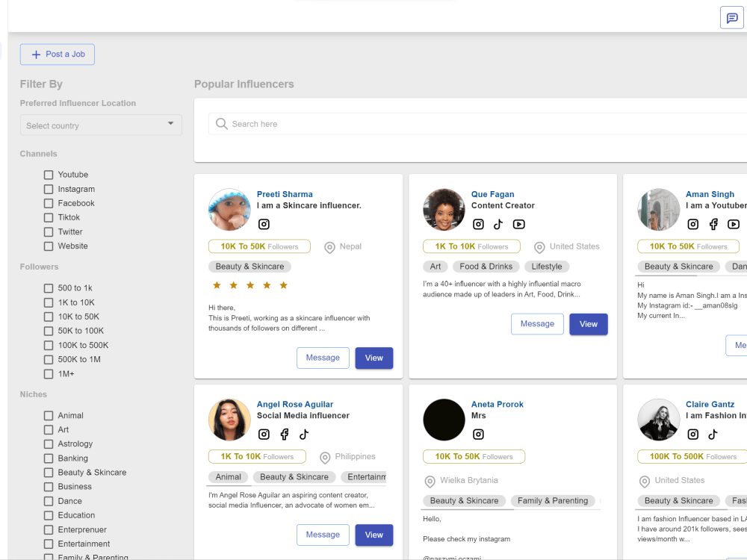Enable the 1M+ followers filter

(x=49, y=374)
